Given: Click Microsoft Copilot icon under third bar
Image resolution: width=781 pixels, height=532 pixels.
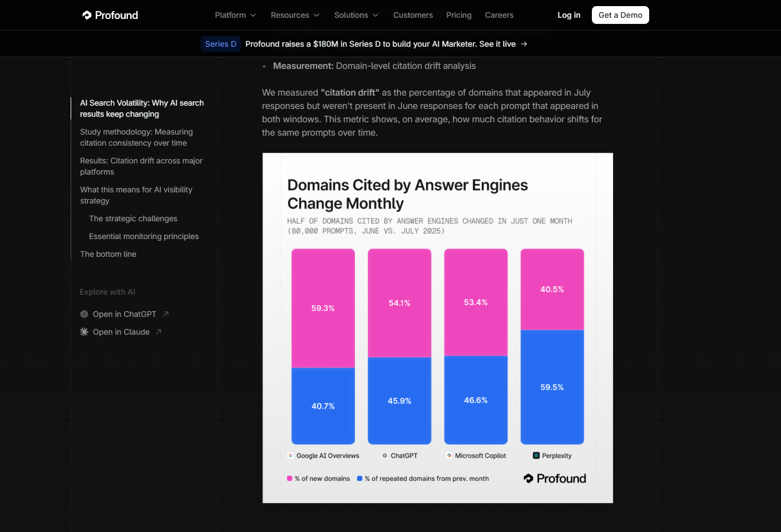Looking at the screenshot, I should (x=449, y=455).
